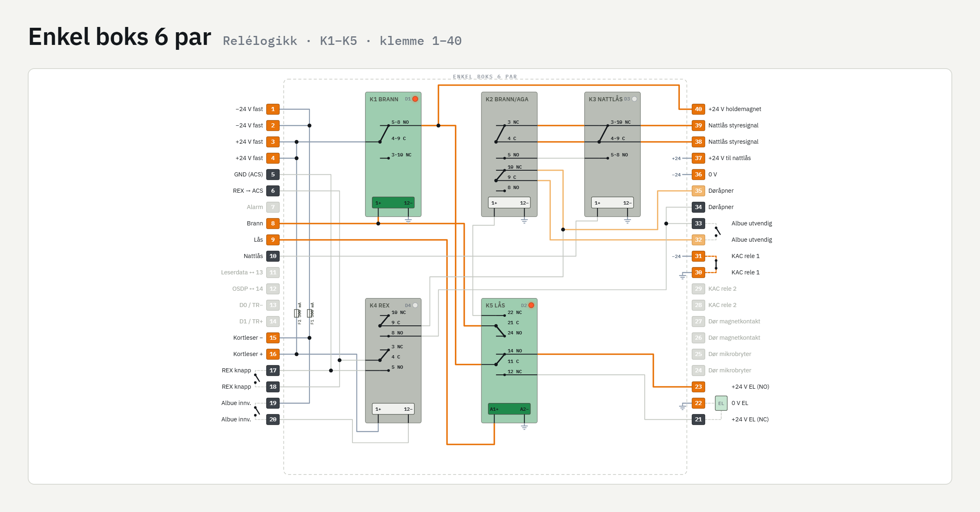Select terminal 8 Brann
The height and width of the screenshot is (512, 980).
[x=273, y=223]
